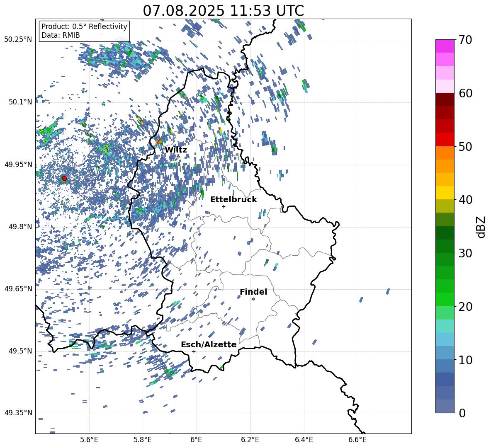This screenshot has height=448, width=491.
Task: Click the Ettelbruck city label
Action: [233, 200]
